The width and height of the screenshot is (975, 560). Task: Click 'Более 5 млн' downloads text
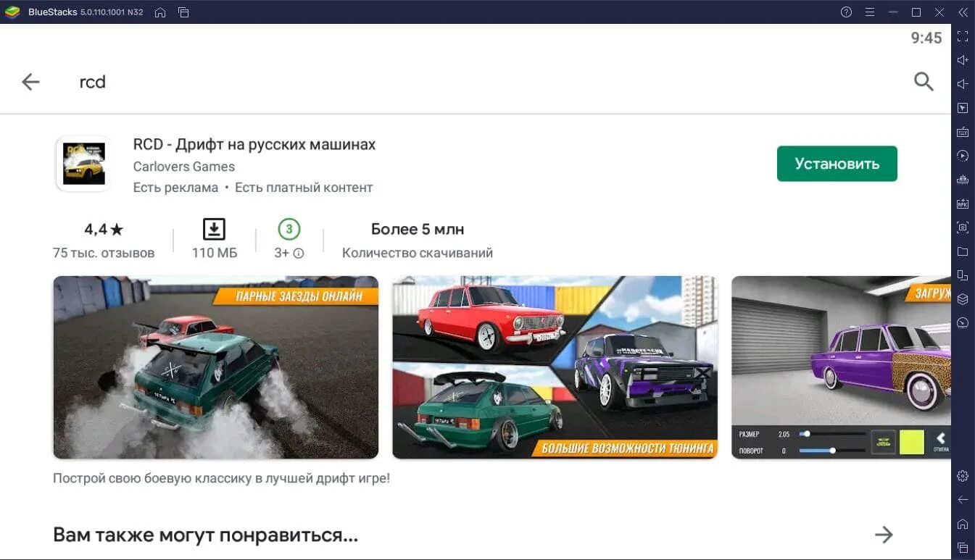click(418, 230)
